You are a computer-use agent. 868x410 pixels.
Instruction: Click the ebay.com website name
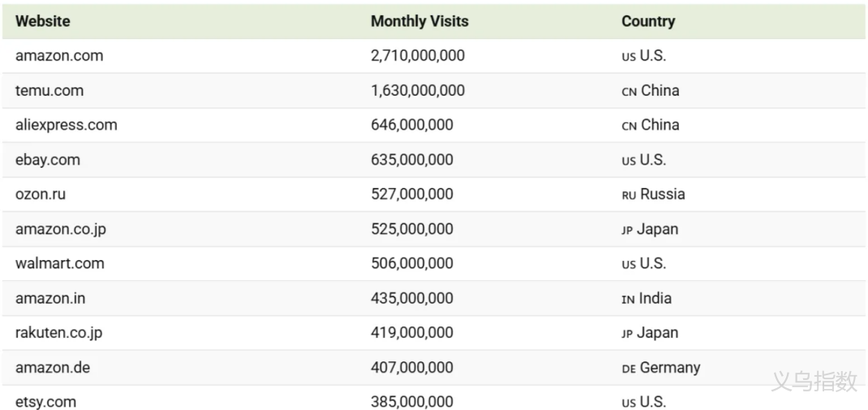48,160
